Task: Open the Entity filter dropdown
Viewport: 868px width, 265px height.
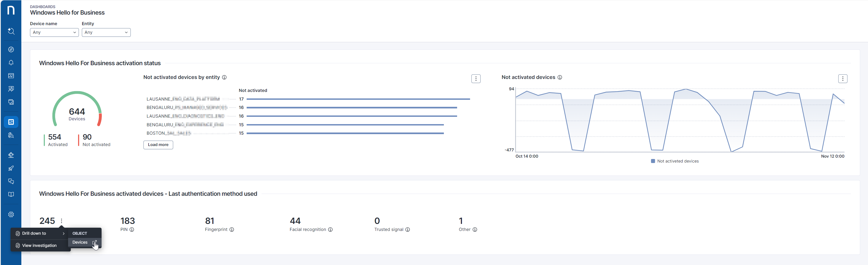Action: [x=106, y=32]
